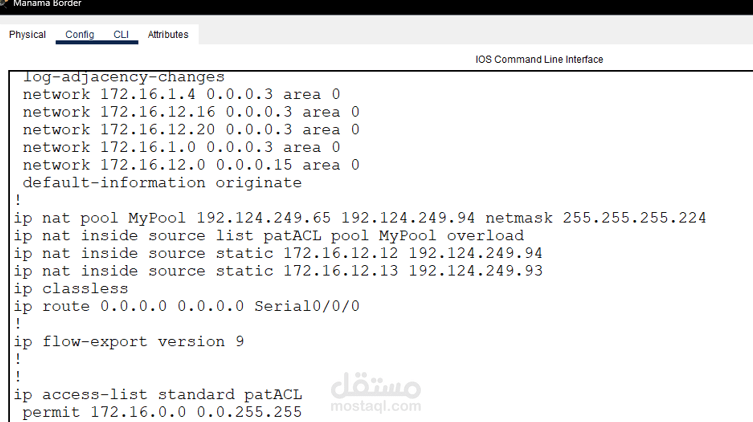Click the network 172.16.1.4 line

tap(182, 94)
